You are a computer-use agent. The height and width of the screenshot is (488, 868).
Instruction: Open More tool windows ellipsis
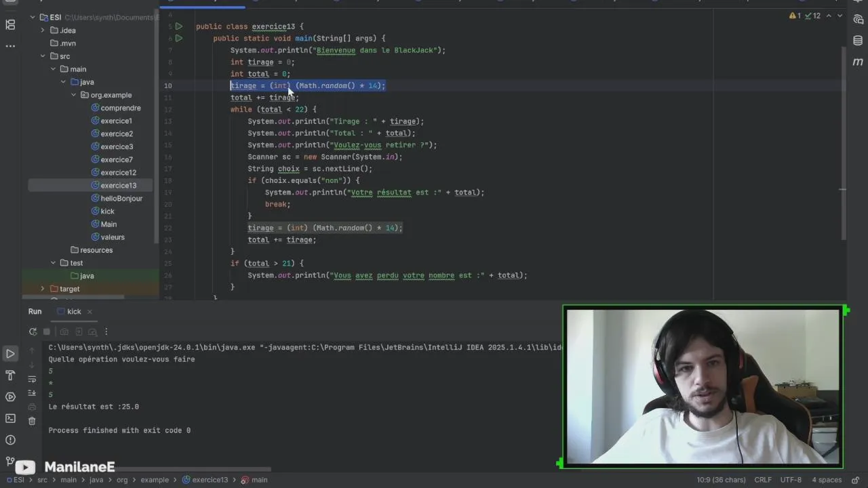coord(10,46)
